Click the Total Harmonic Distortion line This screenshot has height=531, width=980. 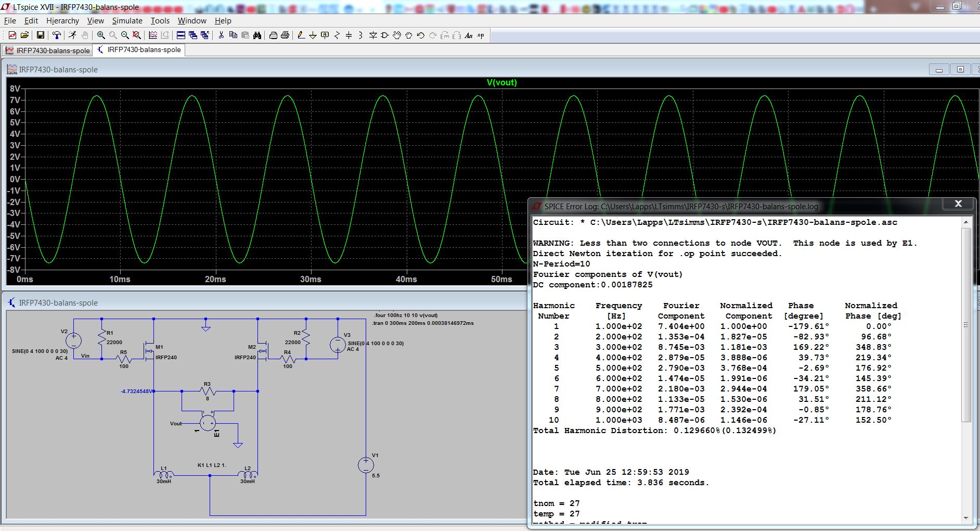tap(654, 431)
